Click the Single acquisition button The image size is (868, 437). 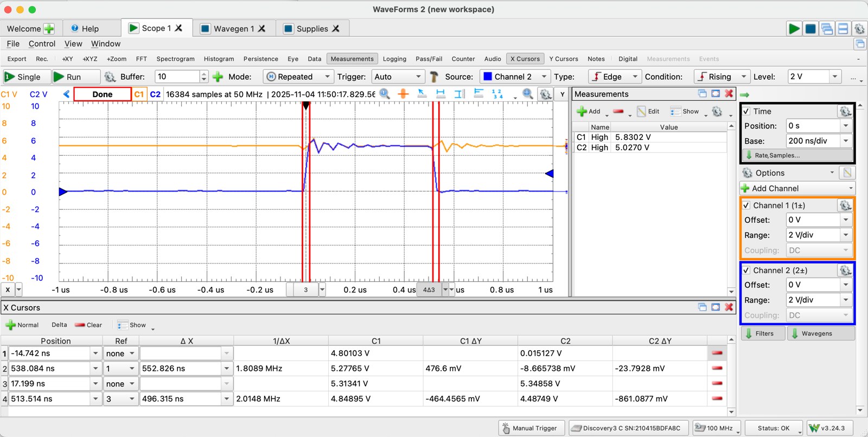tap(26, 77)
